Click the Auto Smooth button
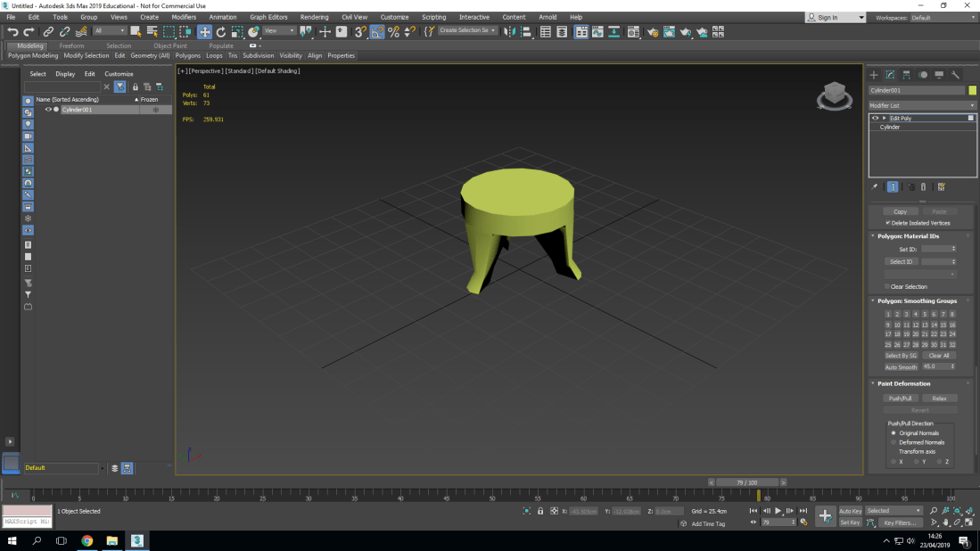Viewport: 980px width, 551px height. (901, 366)
